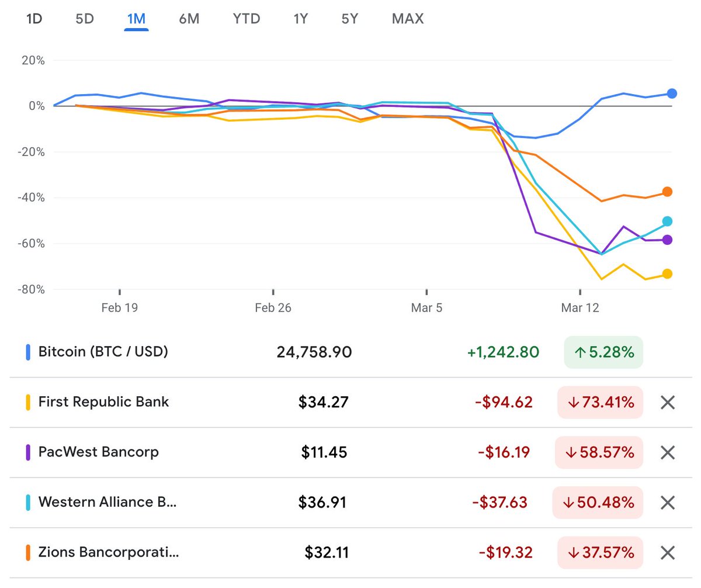Select the 1D time range tab

click(34, 19)
